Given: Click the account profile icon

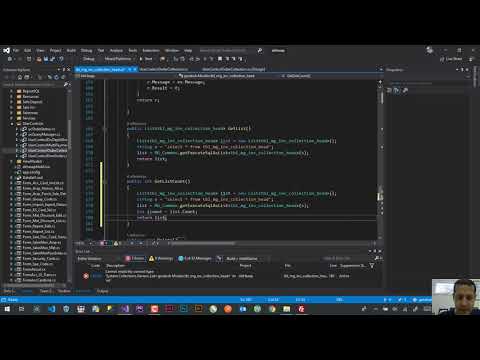Looking at the screenshot, I should (430, 51).
